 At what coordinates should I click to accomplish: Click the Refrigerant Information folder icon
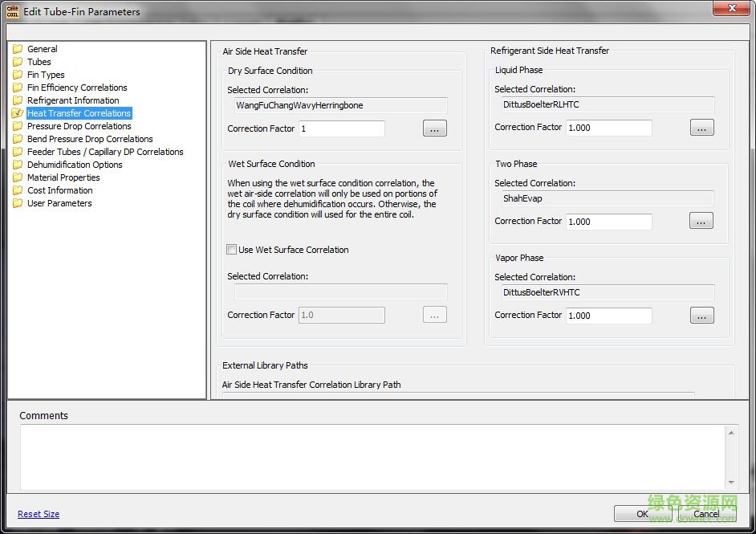18,100
